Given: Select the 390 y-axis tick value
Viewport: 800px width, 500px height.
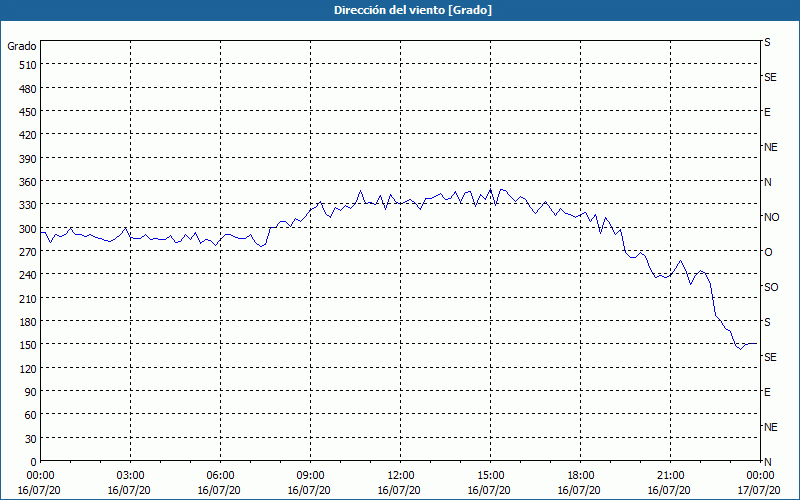Looking at the screenshot, I should click(x=29, y=159).
